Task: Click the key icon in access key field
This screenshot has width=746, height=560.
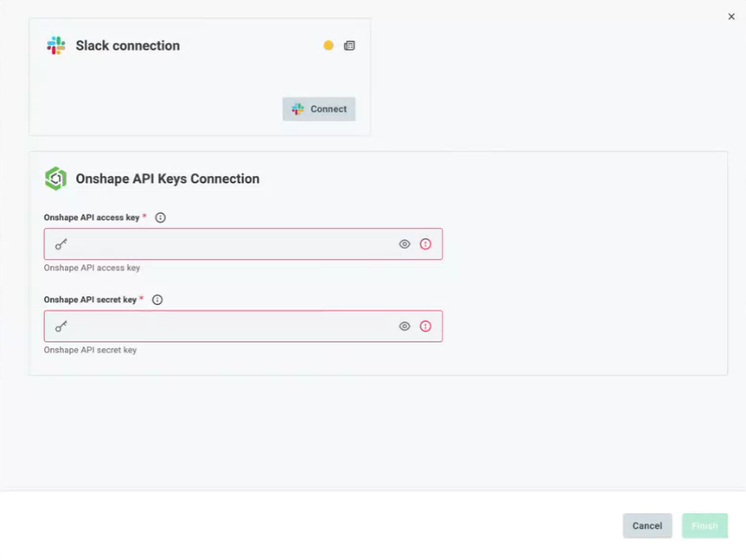Action: click(61, 245)
